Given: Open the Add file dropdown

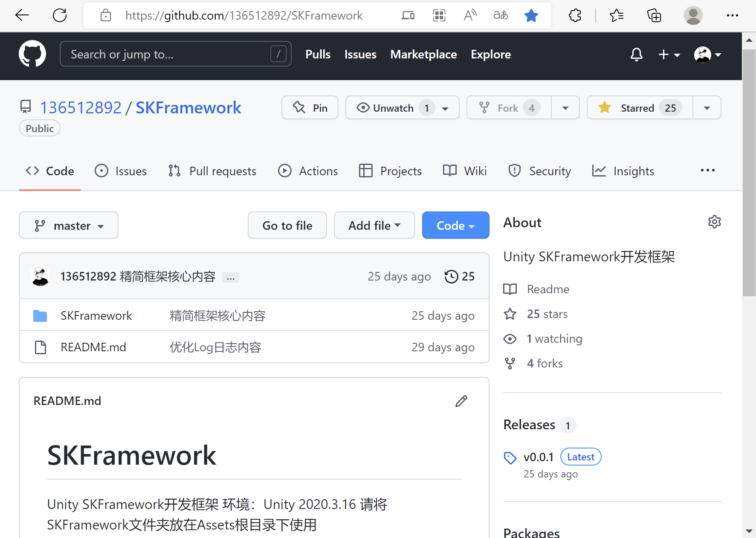Looking at the screenshot, I should coord(374,225).
